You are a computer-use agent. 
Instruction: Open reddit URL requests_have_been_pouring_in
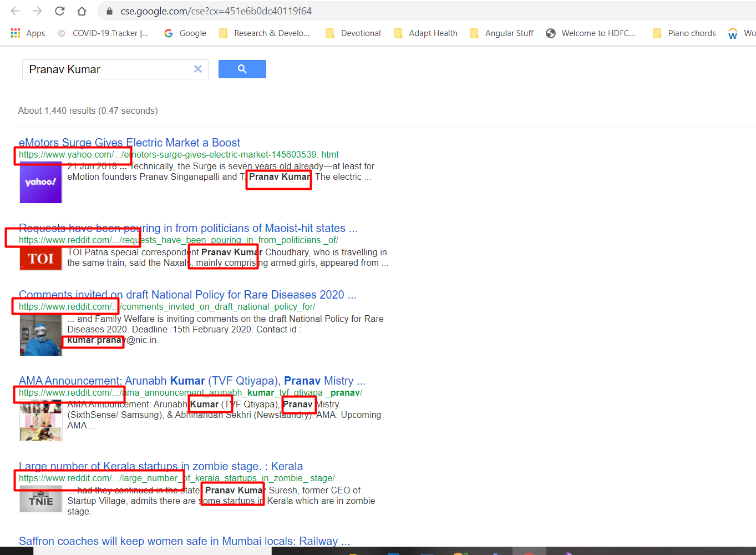[179, 240]
